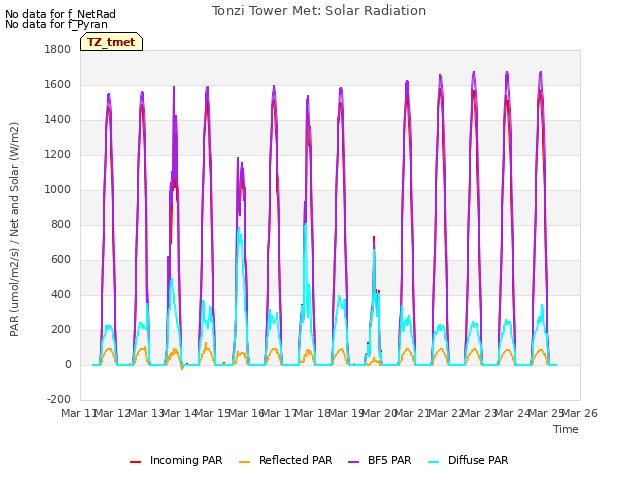Click the chart title Tonzi Tower Met

pyautogui.click(x=318, y=11)
